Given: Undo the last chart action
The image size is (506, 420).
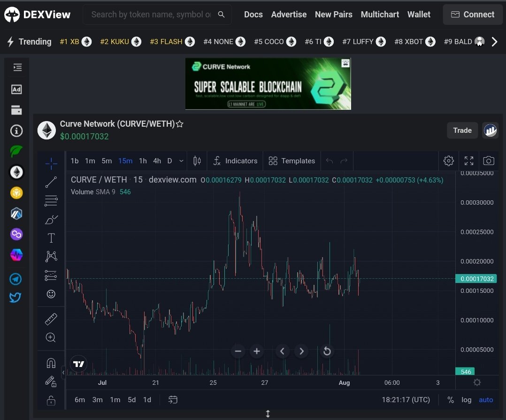Looking at the screenshot, I should [329, 160].
